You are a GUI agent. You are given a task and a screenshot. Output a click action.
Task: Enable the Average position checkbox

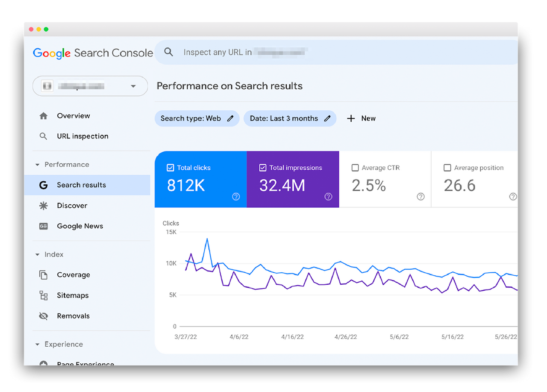(x=447, y=168)
